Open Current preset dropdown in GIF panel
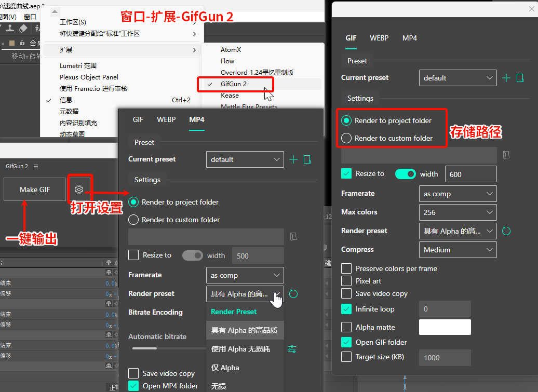Image resolution: width=538 pixels, height=392 pixels. (458, 78)
